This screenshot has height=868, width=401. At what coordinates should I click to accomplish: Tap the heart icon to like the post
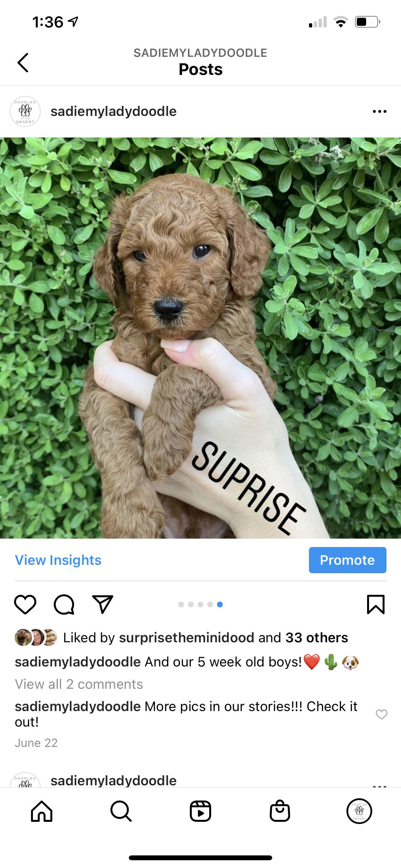25,604
